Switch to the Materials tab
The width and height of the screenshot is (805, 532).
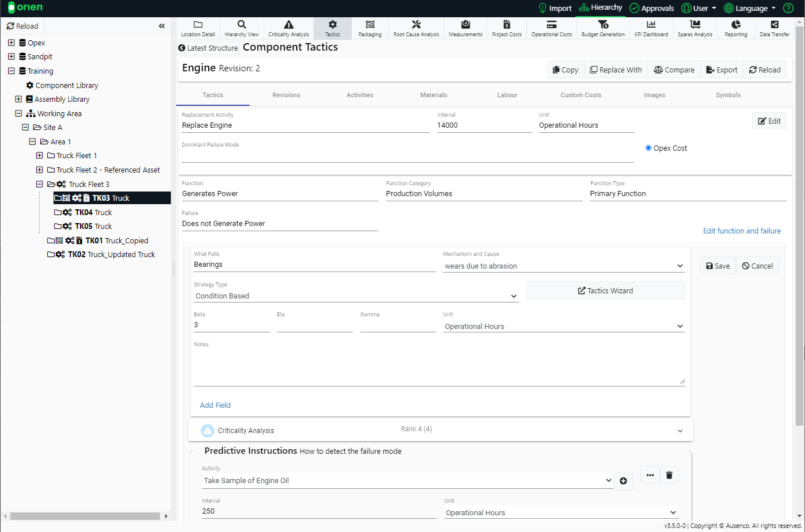tap(433, 95)
